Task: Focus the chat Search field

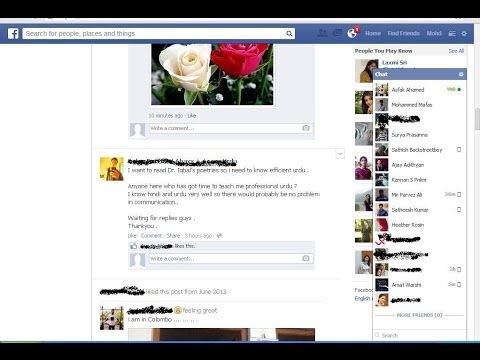Action: point(419,335)
